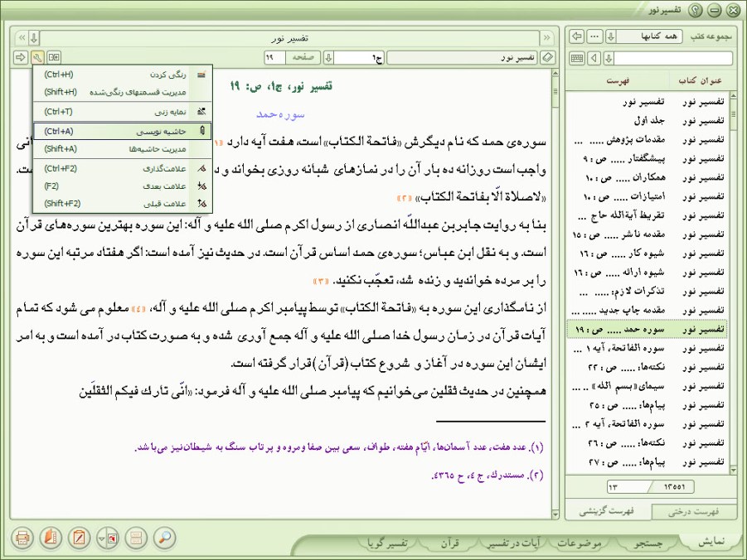This screenshot has height=560, width=747.
Task: Switch to the تفسیر گویا tab
Action: click(387, 543)
